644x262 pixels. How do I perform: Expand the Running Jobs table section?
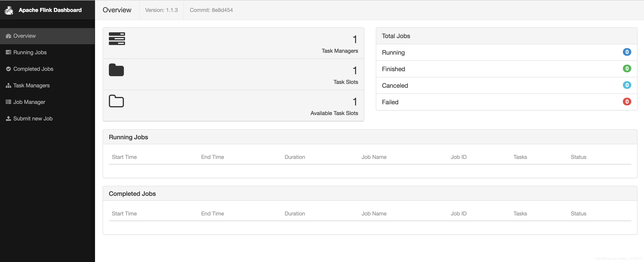click(x=128, y=136)
